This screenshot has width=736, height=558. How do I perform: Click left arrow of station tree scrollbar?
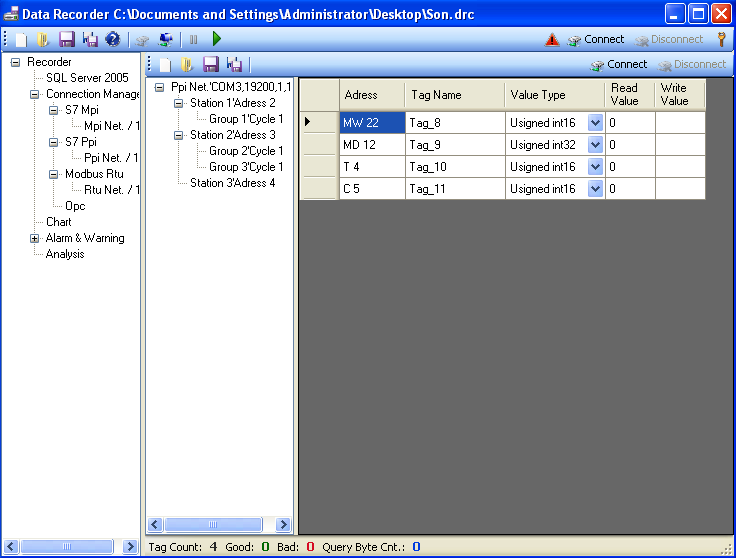[155, 524]
